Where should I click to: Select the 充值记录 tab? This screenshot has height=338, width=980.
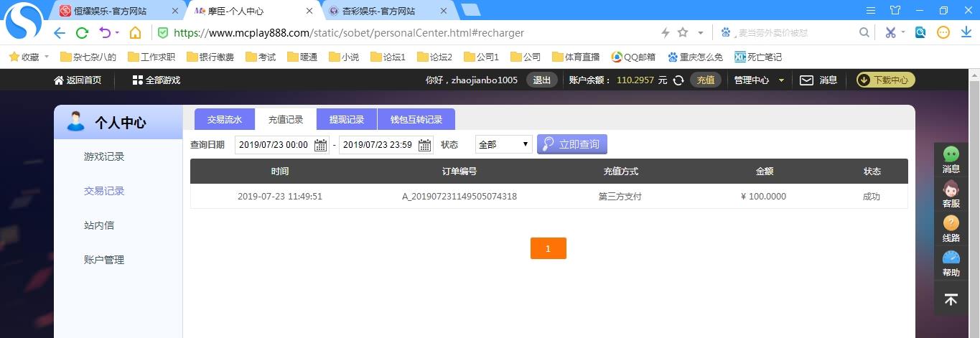coord(286,120)
